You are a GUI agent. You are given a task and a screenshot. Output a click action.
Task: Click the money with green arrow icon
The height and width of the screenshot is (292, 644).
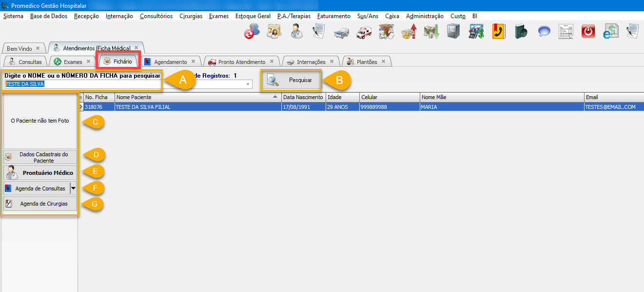click(431, 32)
